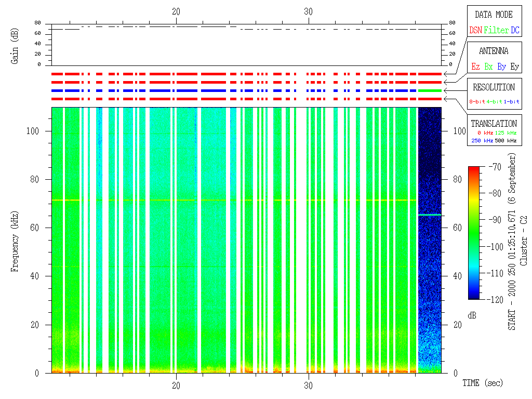Click the green segment in the resolution indicator row

coord(429,91)
